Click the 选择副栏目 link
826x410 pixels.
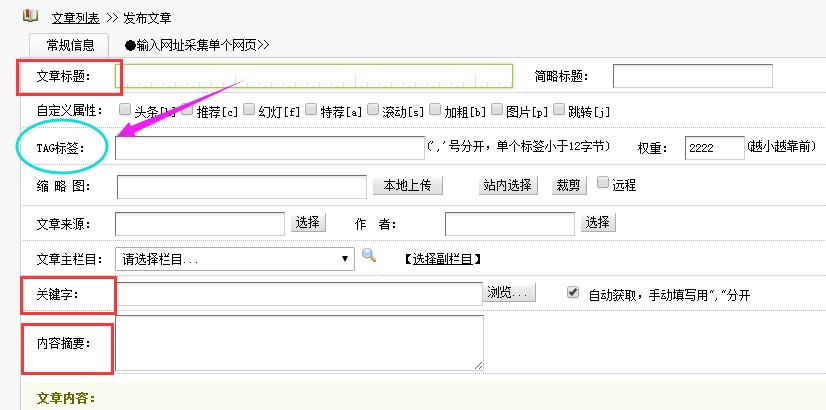(444, 259)
